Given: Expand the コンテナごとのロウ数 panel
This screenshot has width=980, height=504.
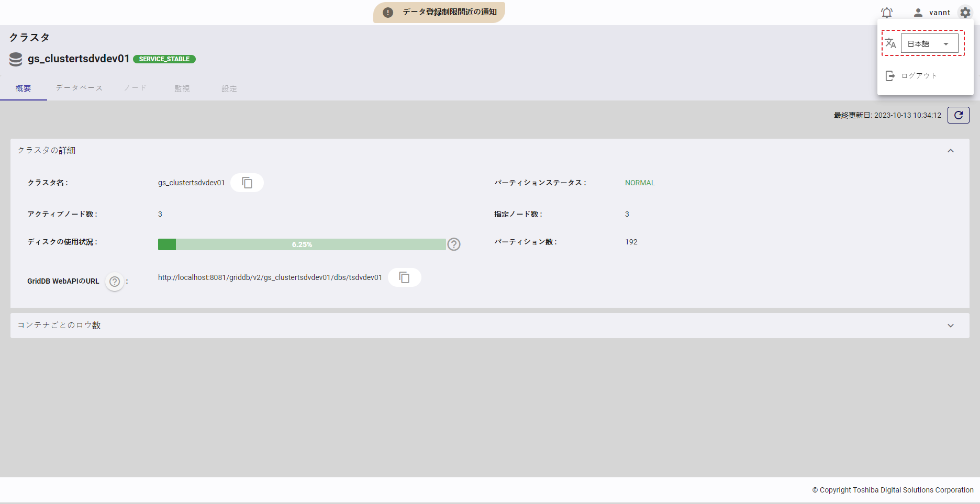Looking at the screenshot, I should pyautogui.click(x=950, y=326).
